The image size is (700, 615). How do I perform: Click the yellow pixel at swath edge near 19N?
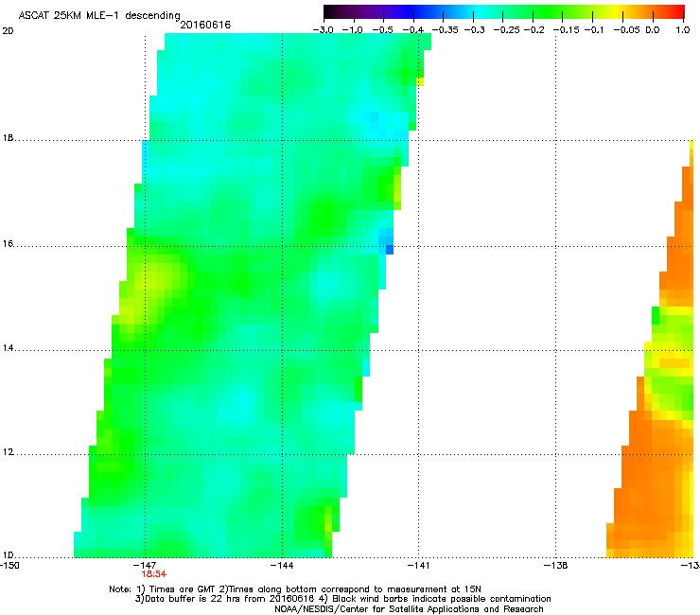click(420, 81)
